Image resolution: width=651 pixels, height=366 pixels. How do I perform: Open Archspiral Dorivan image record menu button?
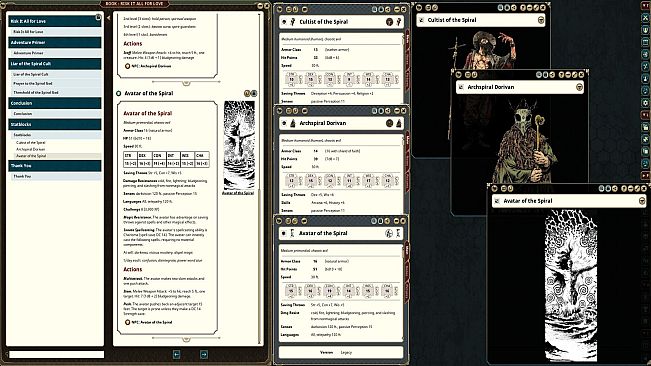tap(579, 87)
